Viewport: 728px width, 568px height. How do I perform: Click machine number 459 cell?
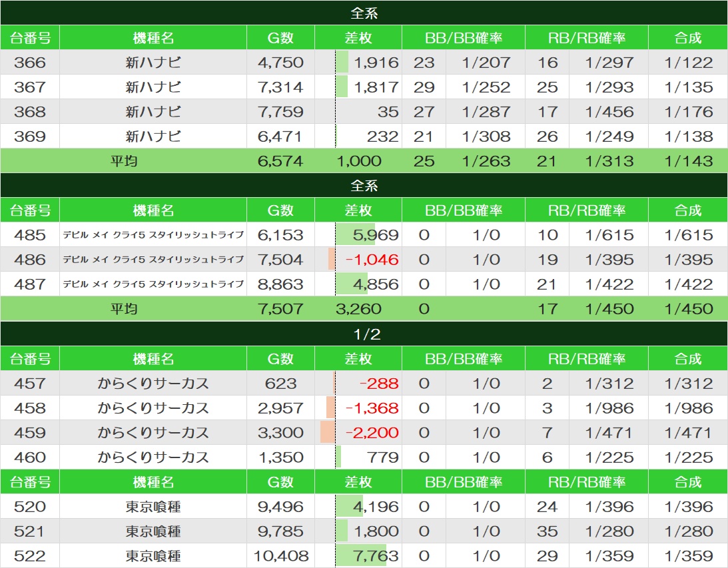coord(30,433)
